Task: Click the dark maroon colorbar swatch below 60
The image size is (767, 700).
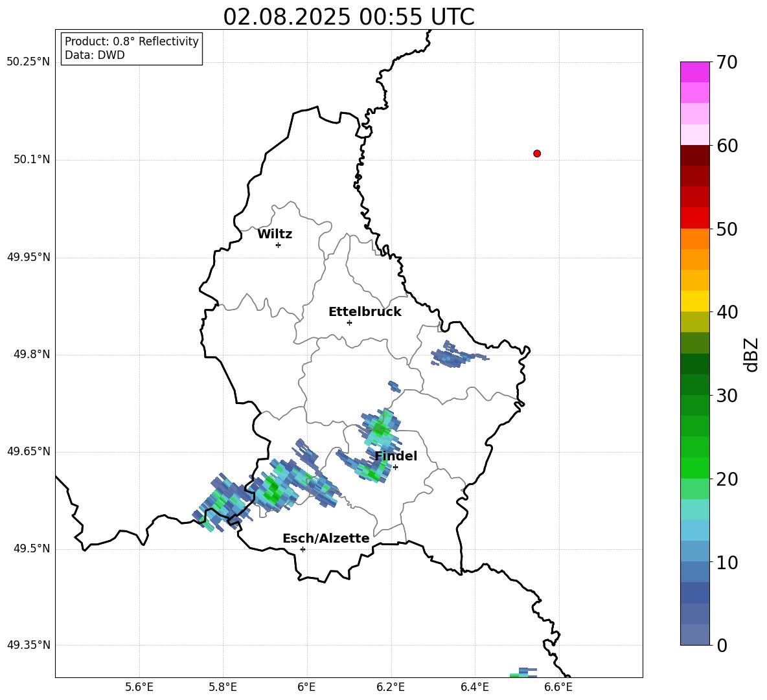Action: 694,155
